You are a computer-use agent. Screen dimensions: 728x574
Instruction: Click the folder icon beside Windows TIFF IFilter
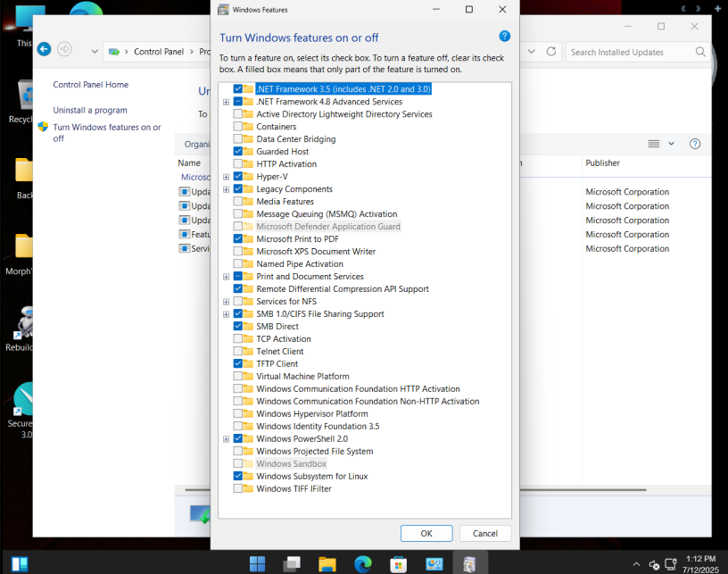point(248,488)
